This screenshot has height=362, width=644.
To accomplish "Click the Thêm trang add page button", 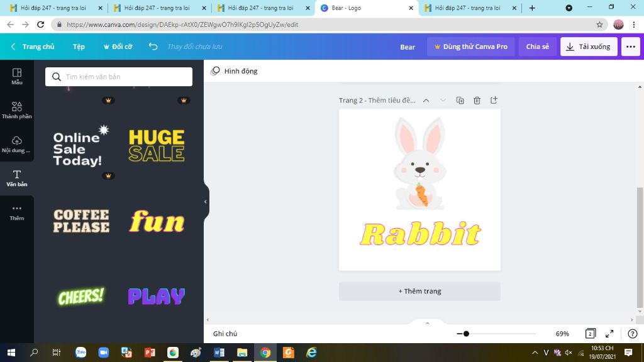I will click(419, 291).
